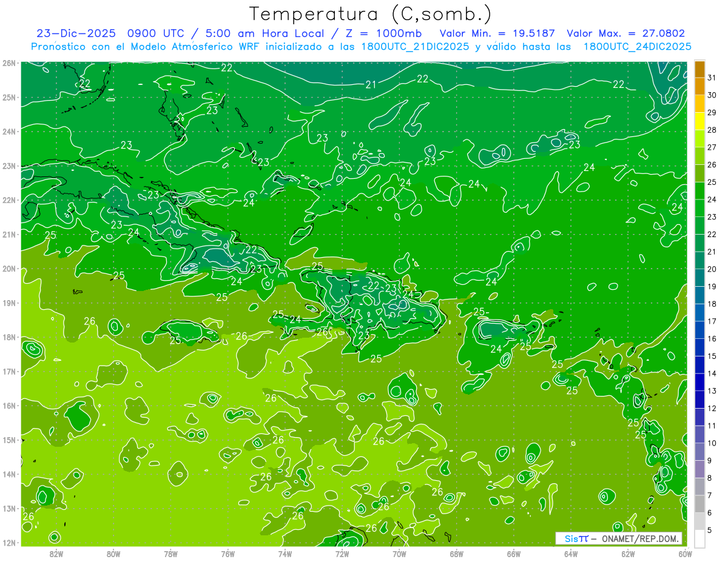Click the "20N" latitude axis label
This screenshot has height=562, width=728.
8,269
